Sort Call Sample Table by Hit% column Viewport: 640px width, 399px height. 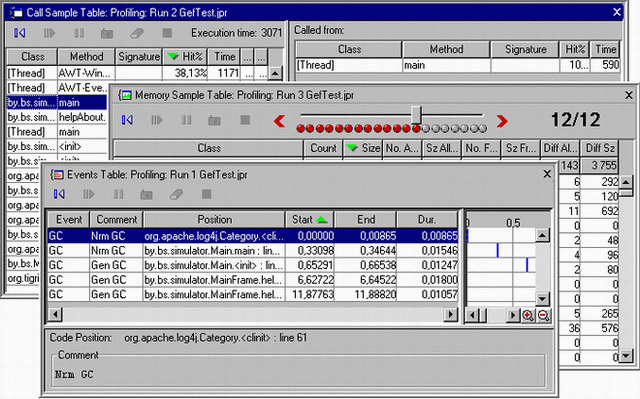point(185,56)
